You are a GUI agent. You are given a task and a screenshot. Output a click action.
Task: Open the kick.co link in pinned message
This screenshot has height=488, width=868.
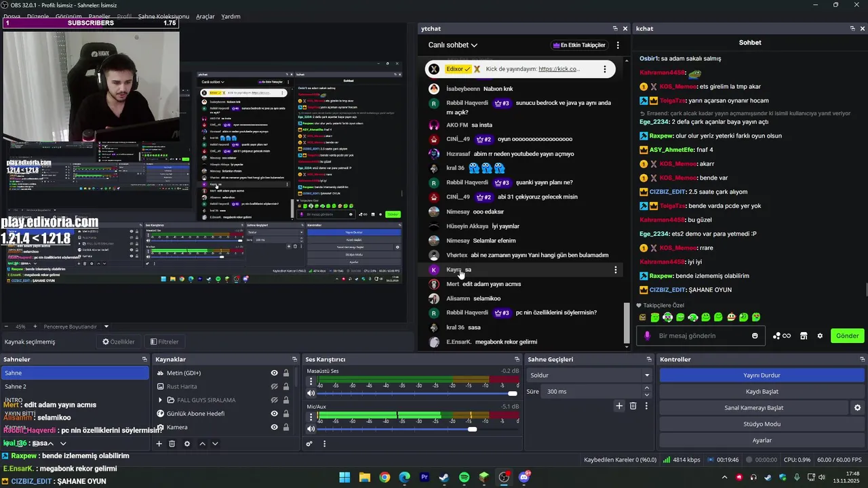click(x=559, y=69)
